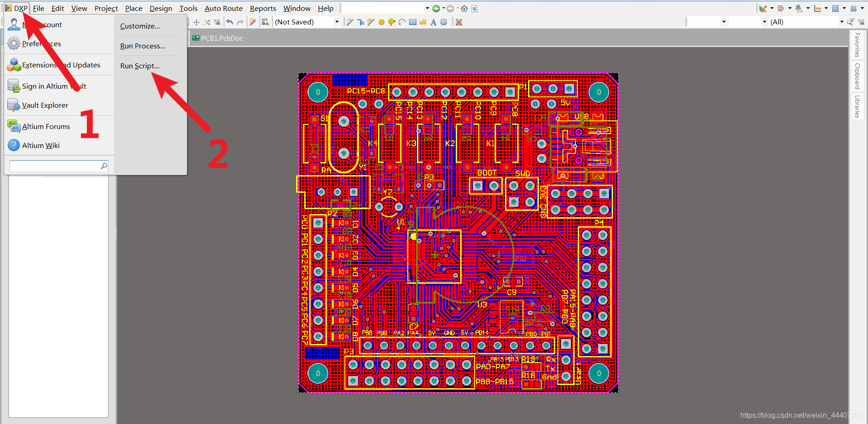Switch to PCB1.PcbDoc document tab
The width and height of the screenshot is (868, 424).
(218, 38)
